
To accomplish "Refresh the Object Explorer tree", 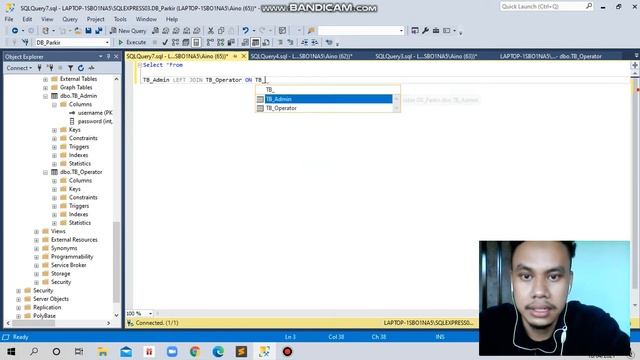I will (81, 68).
